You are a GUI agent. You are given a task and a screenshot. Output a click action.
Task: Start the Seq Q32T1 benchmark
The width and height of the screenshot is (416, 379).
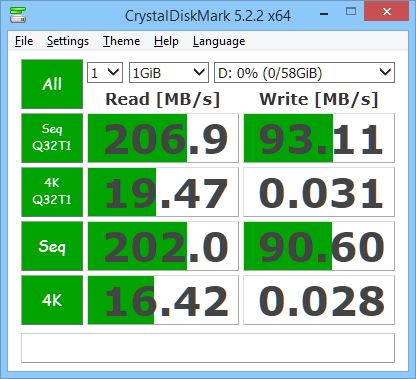pyautogui.click(x=52, y=138)
